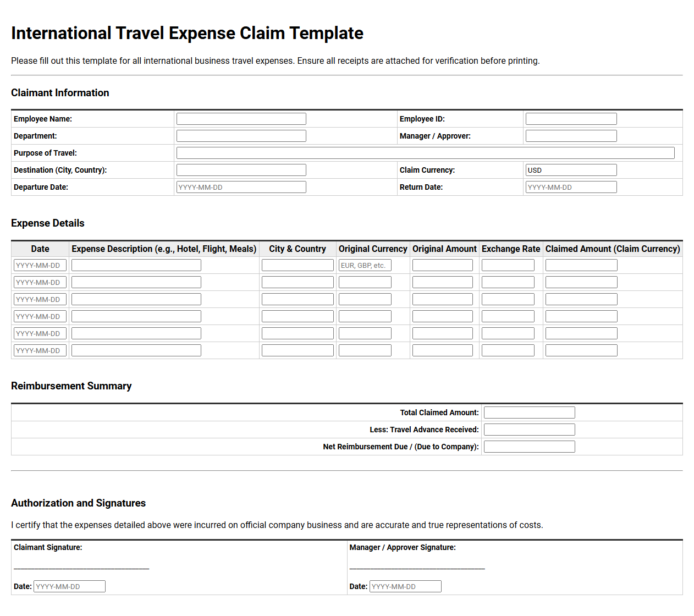Screen dimensions: 694x616
Task: Select fifth expense row Date field
Action: 40,333
